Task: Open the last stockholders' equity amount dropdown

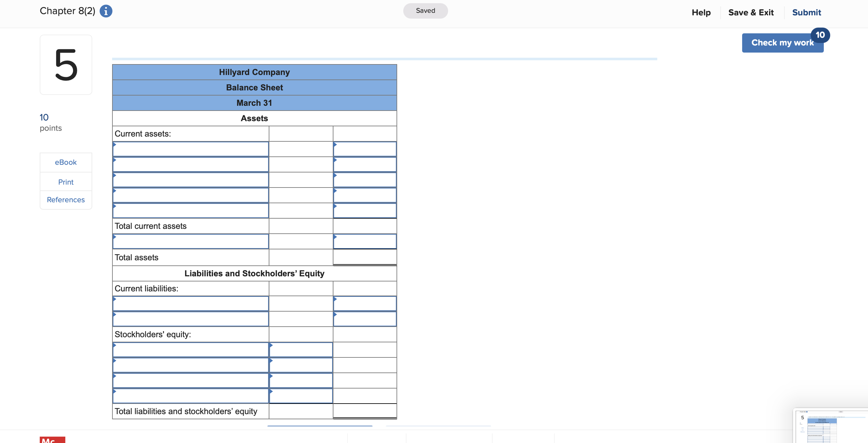Action: (300, 396)
